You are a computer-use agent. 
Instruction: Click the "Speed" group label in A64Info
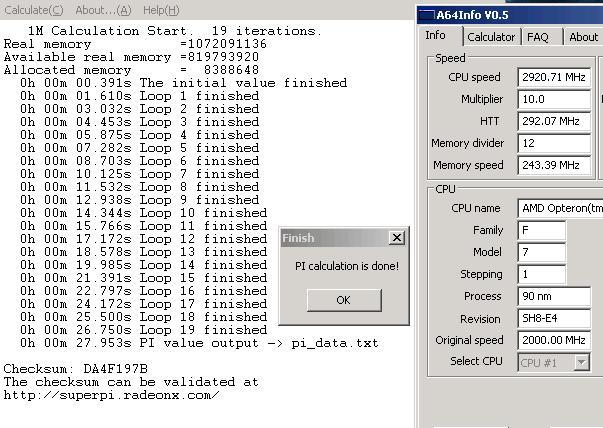(x=450, y=58)
